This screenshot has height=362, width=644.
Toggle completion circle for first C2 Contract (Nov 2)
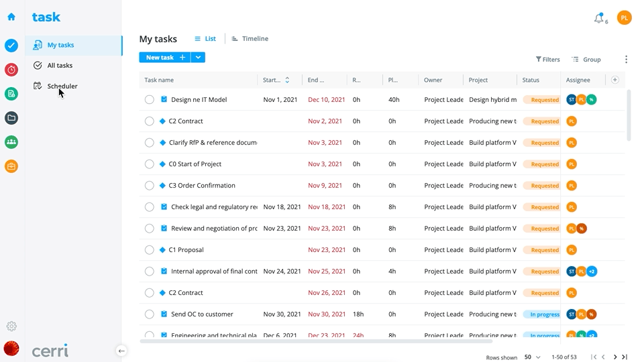point(150,121)
